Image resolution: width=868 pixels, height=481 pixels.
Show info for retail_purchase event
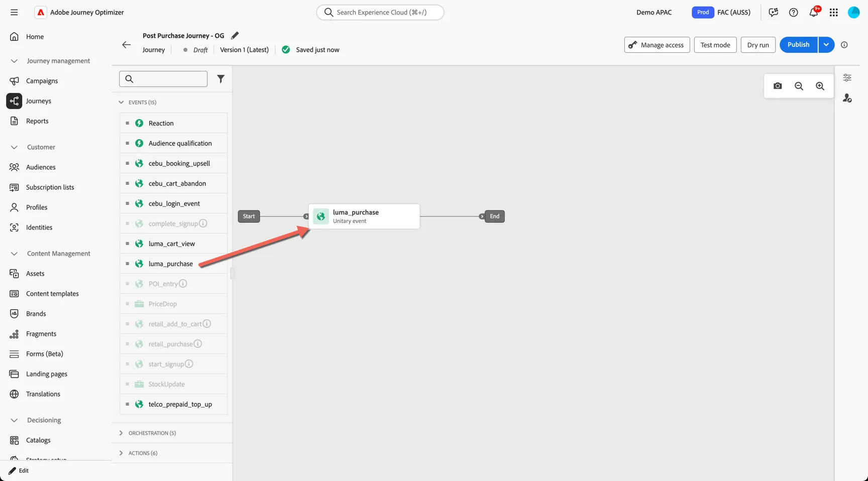pyautogui.click(x=198, y=344)
